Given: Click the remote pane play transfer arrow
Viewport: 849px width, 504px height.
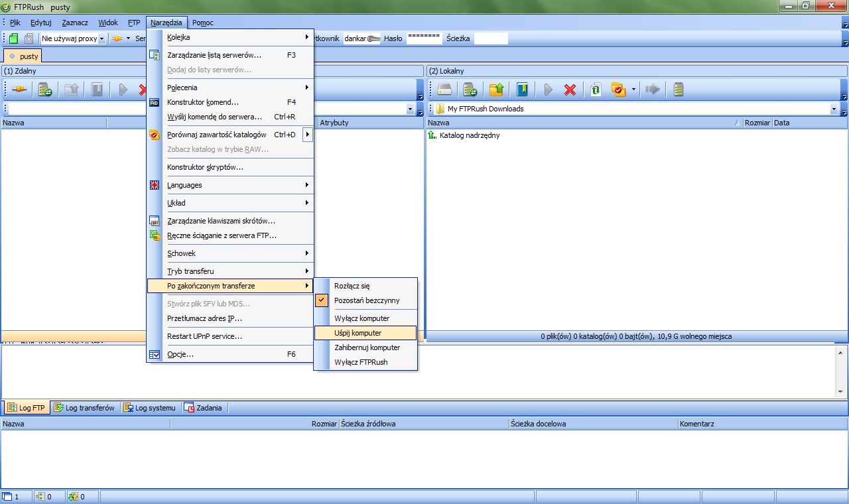Looking at the screenshot, I should [123, 90].
